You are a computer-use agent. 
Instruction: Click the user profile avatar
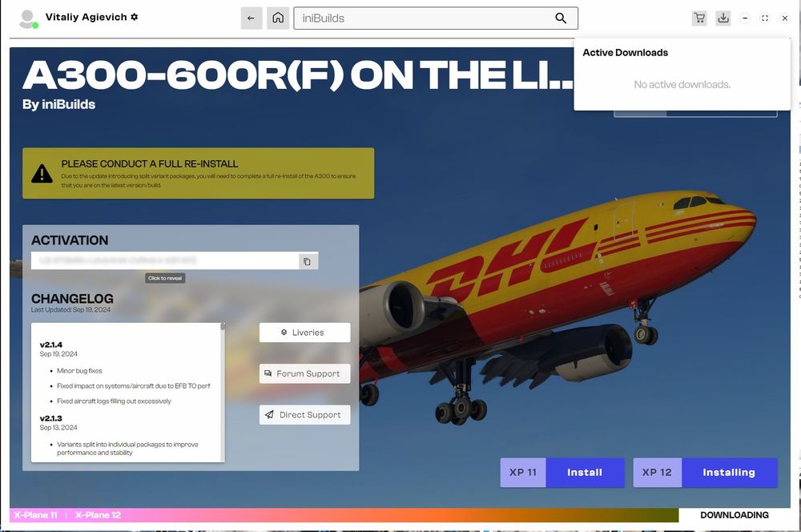click(28, 18)
